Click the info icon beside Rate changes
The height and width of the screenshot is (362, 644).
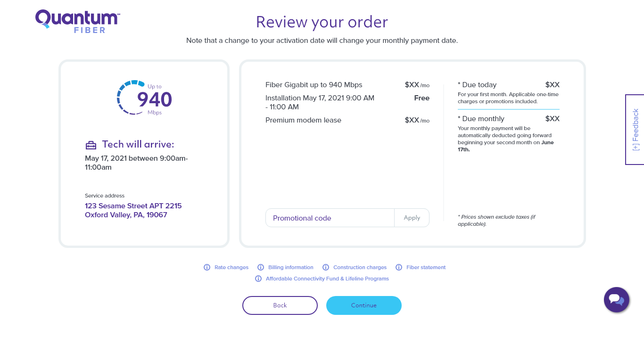click(x=207, y=267)
